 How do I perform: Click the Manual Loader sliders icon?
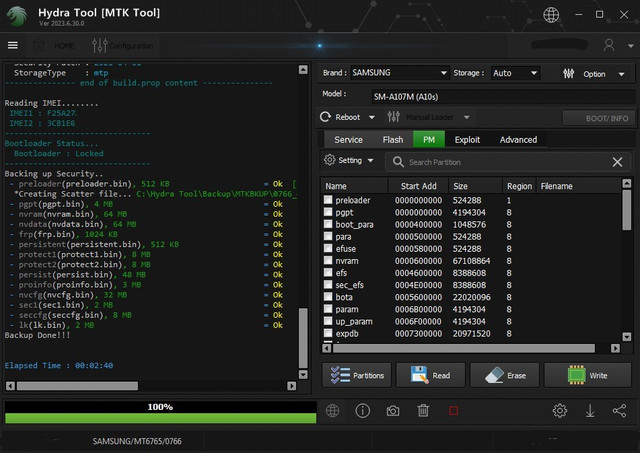(x=393, y=117)
